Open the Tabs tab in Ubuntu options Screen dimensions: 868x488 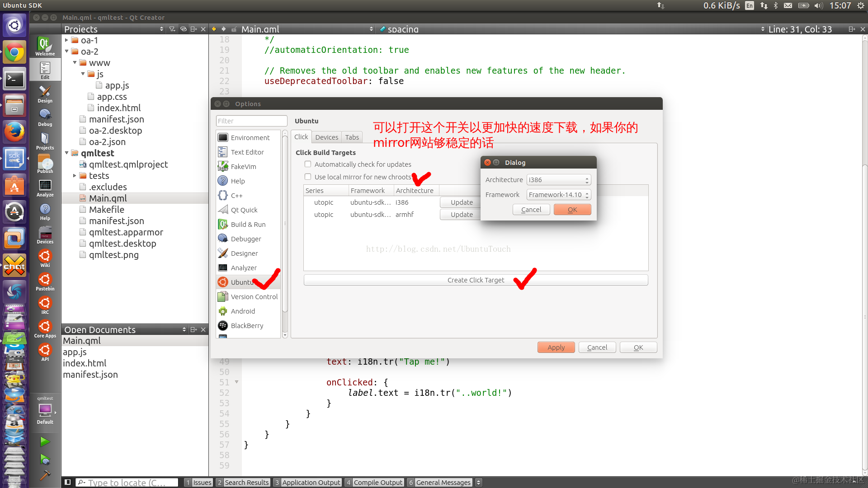[352, 137]
